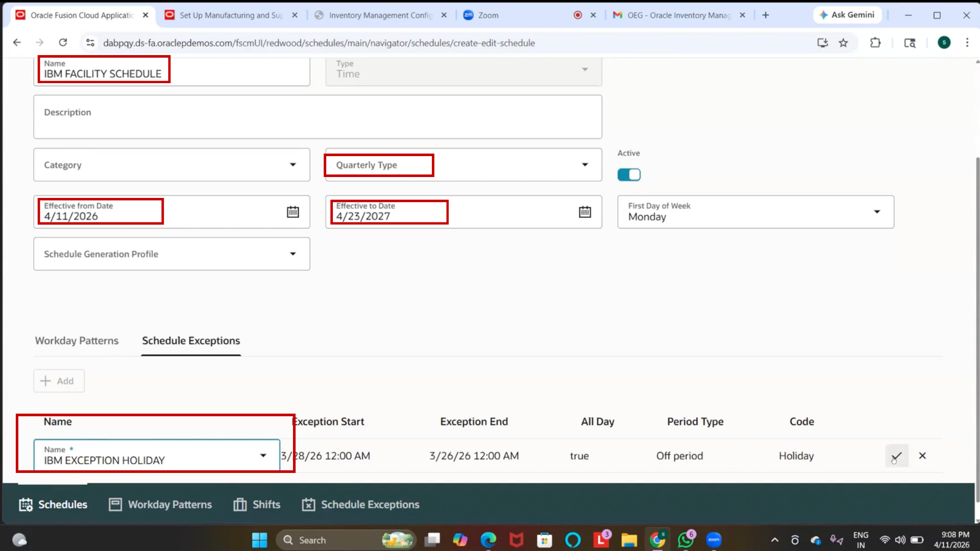Viewport: 980px width, 551px height.
Task: Open browser extensions puzzle icon
Action: pyautogui.click(x=875, y=43)
